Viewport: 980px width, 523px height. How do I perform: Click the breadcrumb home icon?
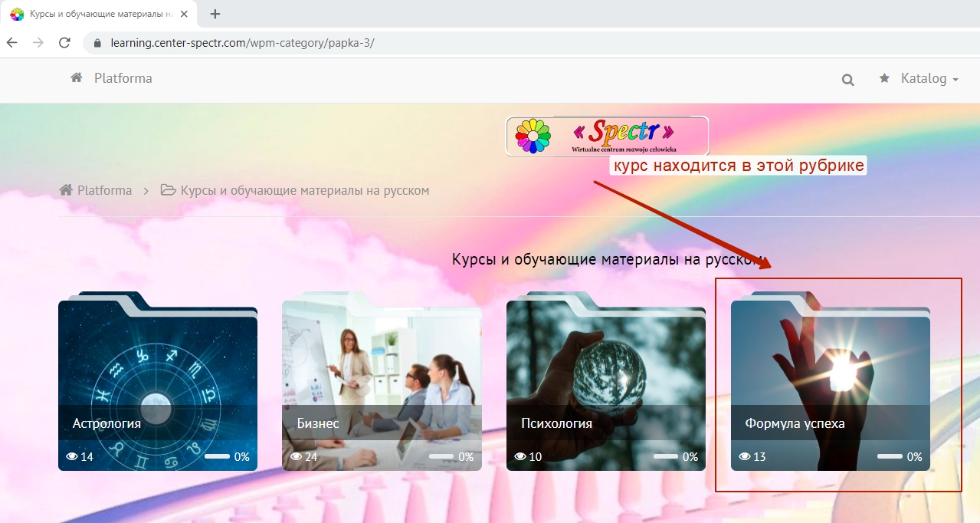coord(66,190)
